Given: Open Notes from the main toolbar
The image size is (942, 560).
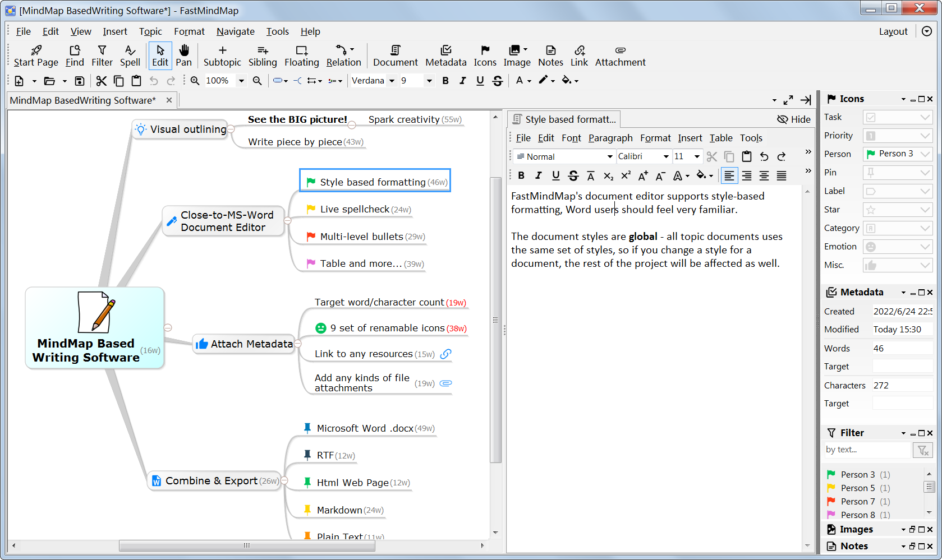Looking at the screenshot, I should coord(551,56).
